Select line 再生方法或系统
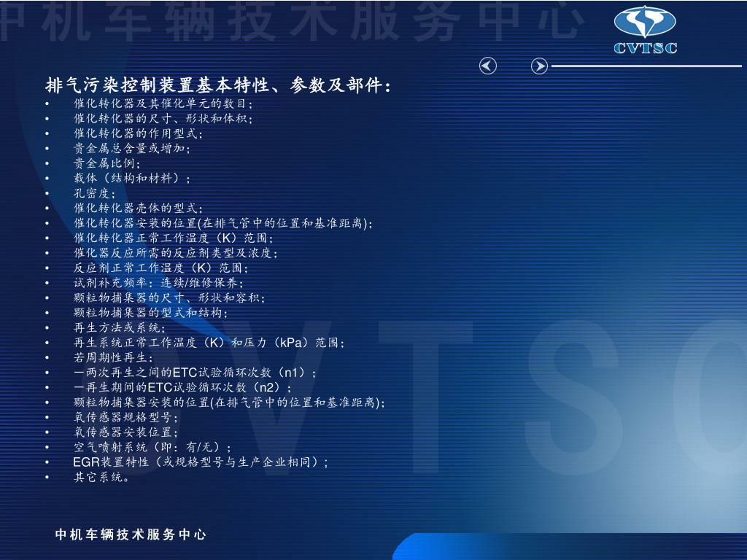 120,327
